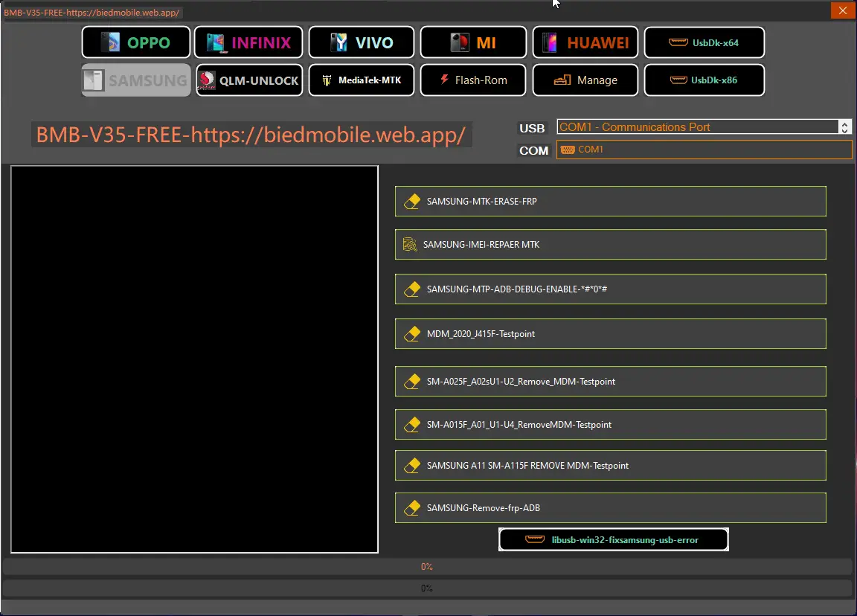The width and height of the screenshot is (857, 616).
Task: Click the QLM-UNLOCK Qualcomm icon button
Action: click(x=248, y=80)
